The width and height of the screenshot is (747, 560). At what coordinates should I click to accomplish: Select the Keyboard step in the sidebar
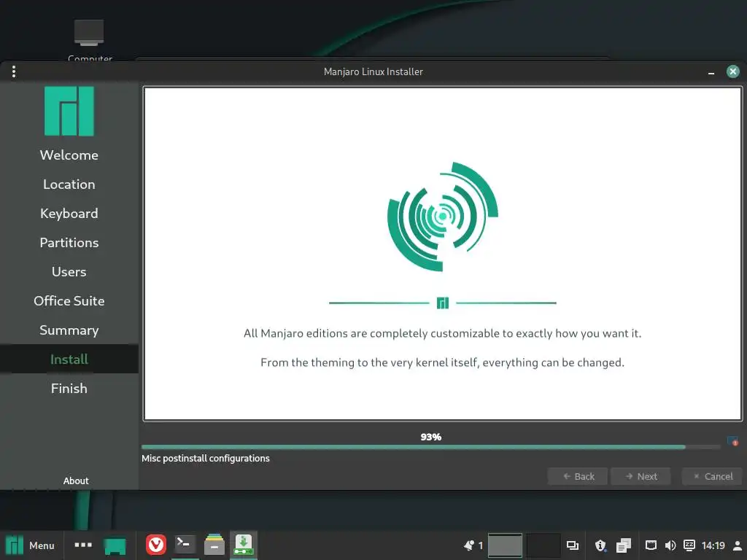pyautogui.click(x=69, y=214)
